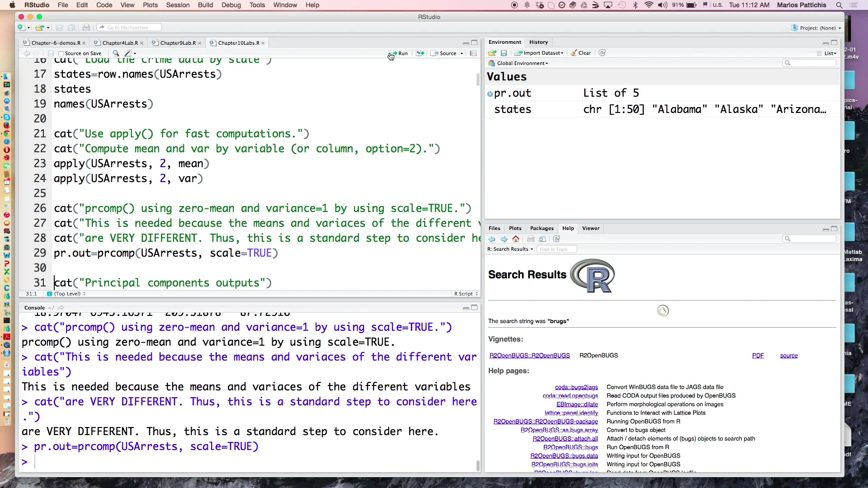Open the Plots menu in menu bar
The image size is (868, 488).
click(x=150, y=5)
